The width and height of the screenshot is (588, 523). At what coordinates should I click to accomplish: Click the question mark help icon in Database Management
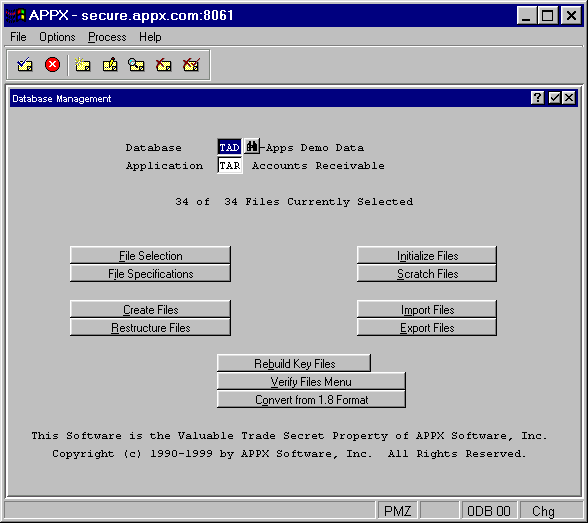pos(537,98)
